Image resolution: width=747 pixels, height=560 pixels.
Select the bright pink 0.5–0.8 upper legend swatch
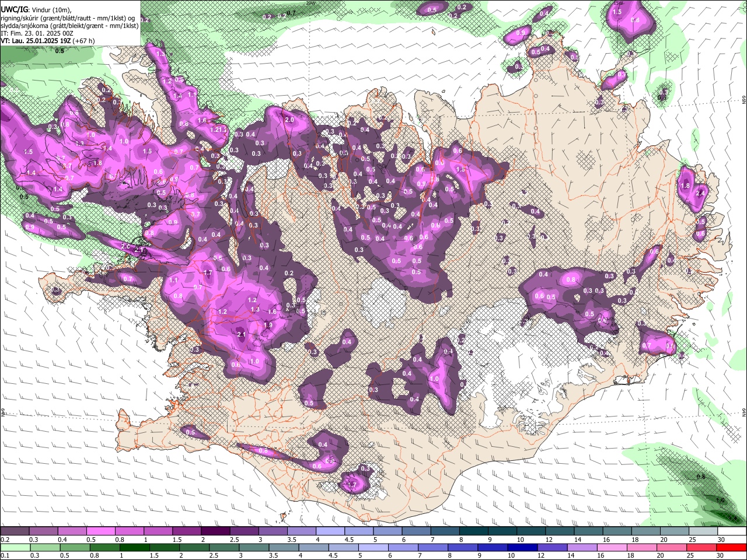tap(100, 531)
